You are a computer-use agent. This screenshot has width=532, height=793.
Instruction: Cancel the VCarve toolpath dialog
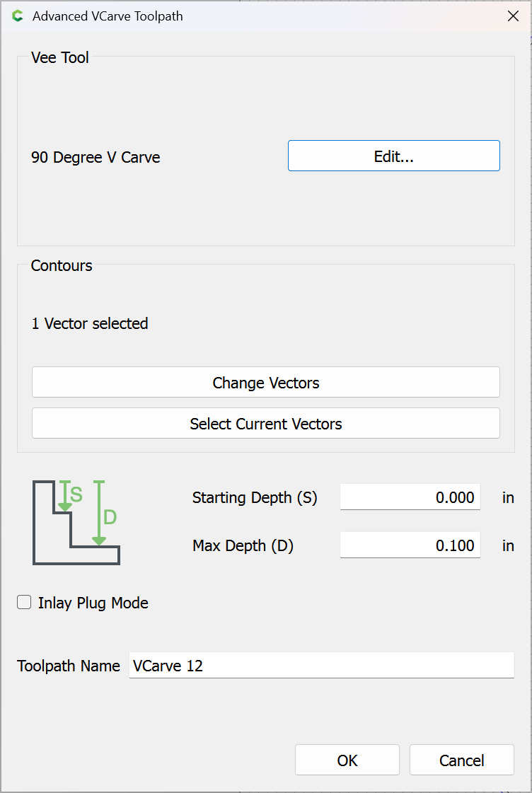[x=461, y=760]
